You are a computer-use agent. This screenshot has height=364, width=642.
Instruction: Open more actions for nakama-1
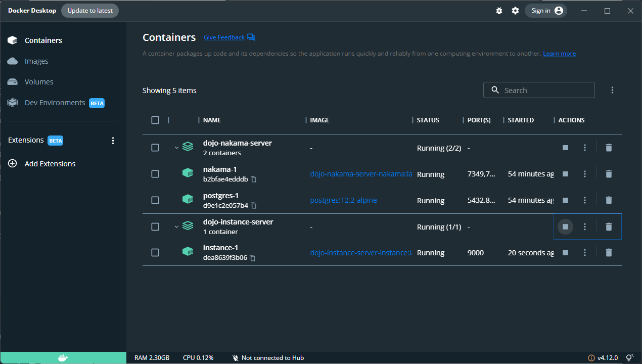[585, 174]
